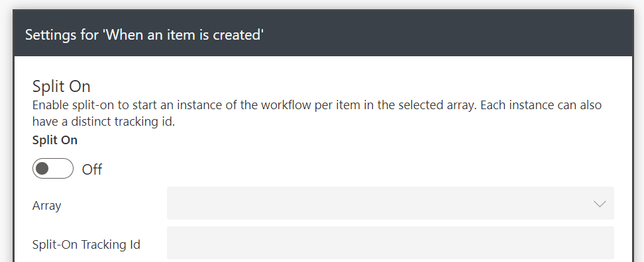Click the center of the Array select field
The image size is (644, 262).
[390, 203]
